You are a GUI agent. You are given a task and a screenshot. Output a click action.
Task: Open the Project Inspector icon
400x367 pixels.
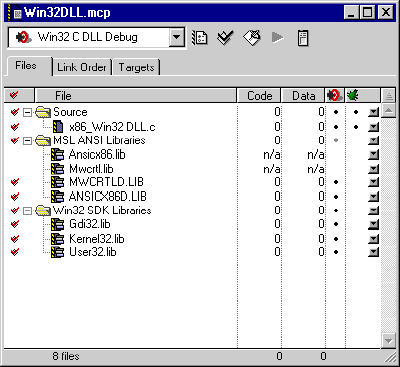(303, 38)
